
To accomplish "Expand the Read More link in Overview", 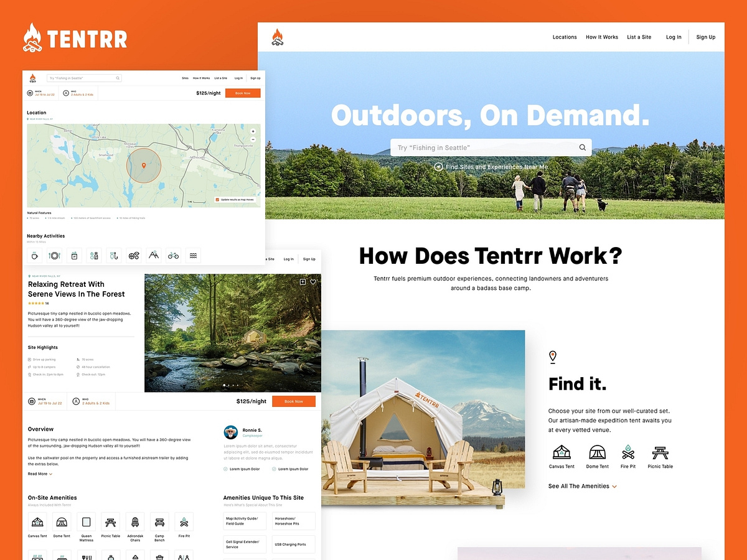I will (x=37, y=474).
